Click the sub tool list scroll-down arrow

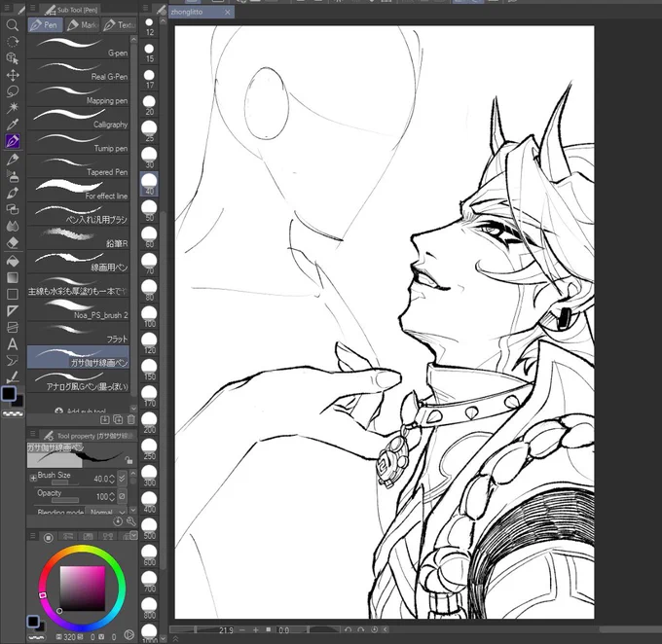(x=133, y=408)
